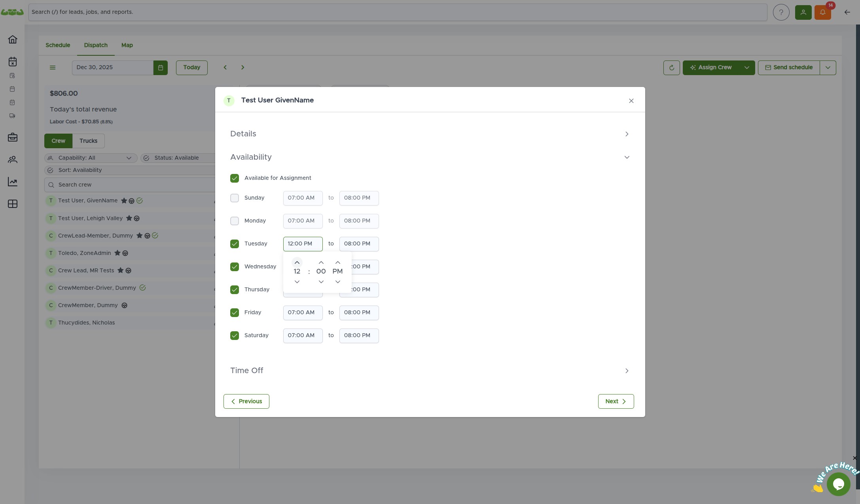Image resolution: width=860 pixels, height=504 pixels.
Task: Click the Saturday end time field
Action: (x=359, y=336)
